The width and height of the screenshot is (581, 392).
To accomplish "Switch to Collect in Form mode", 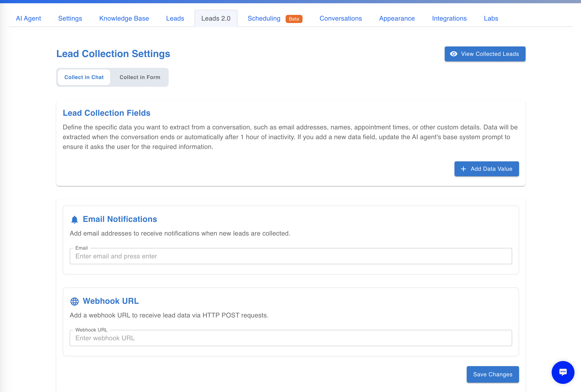I will coord(140,77).
